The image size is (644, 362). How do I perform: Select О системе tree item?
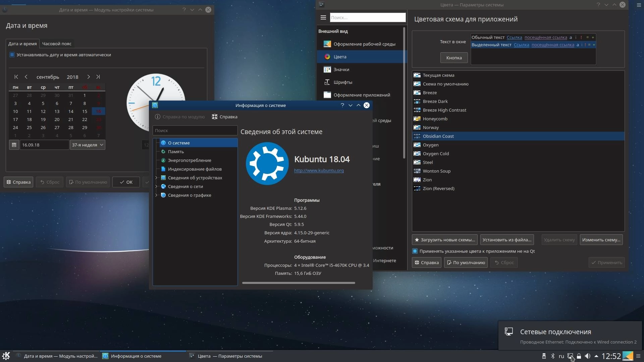point(198,143)
